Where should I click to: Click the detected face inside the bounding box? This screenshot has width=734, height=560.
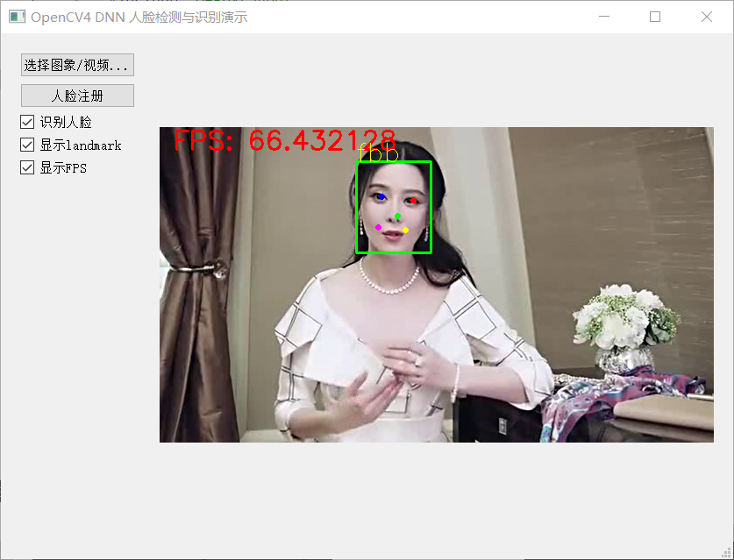[395, 206]
